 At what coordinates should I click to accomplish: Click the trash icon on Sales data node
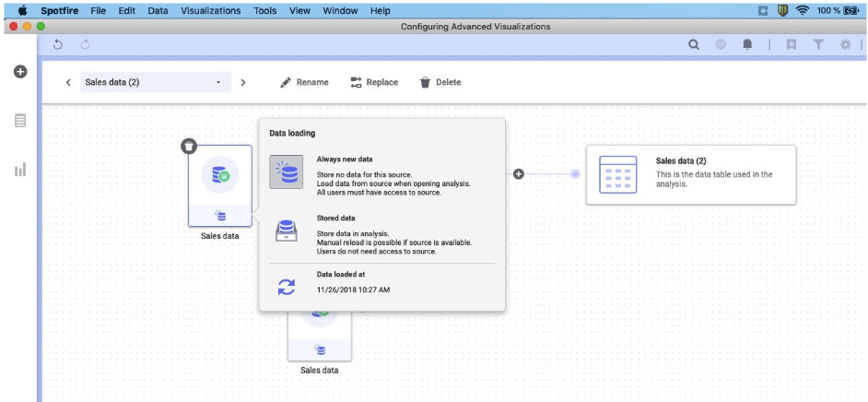pyautogui.click(x=189, y=147)
